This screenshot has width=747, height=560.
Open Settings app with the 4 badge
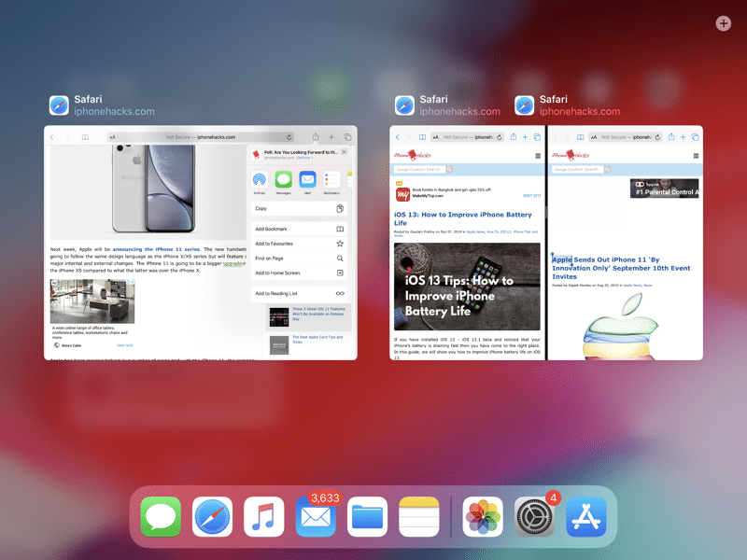(535, 516)
